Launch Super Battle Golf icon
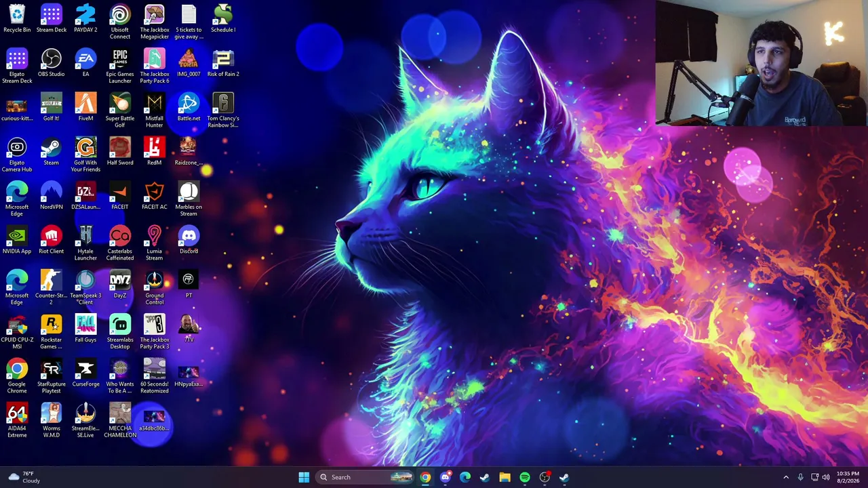Viewport: 868px width, 488px height. (x=120, y=110)
